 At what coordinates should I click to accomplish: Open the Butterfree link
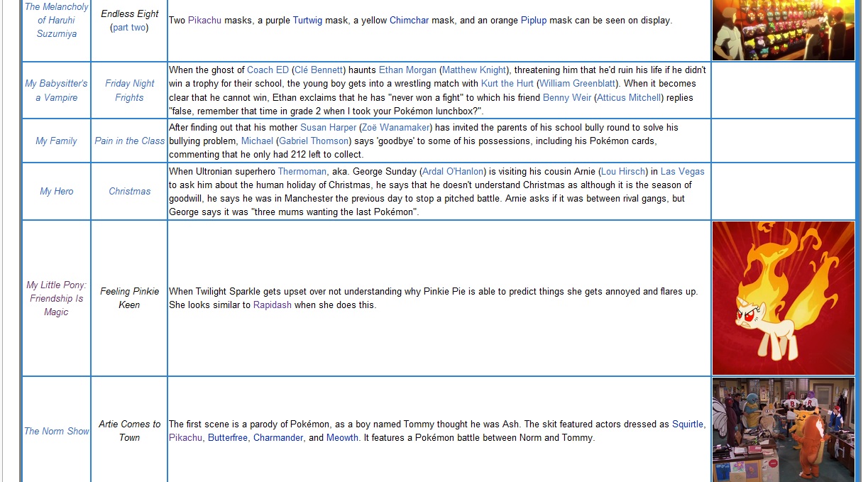click(x=228, y=438)
